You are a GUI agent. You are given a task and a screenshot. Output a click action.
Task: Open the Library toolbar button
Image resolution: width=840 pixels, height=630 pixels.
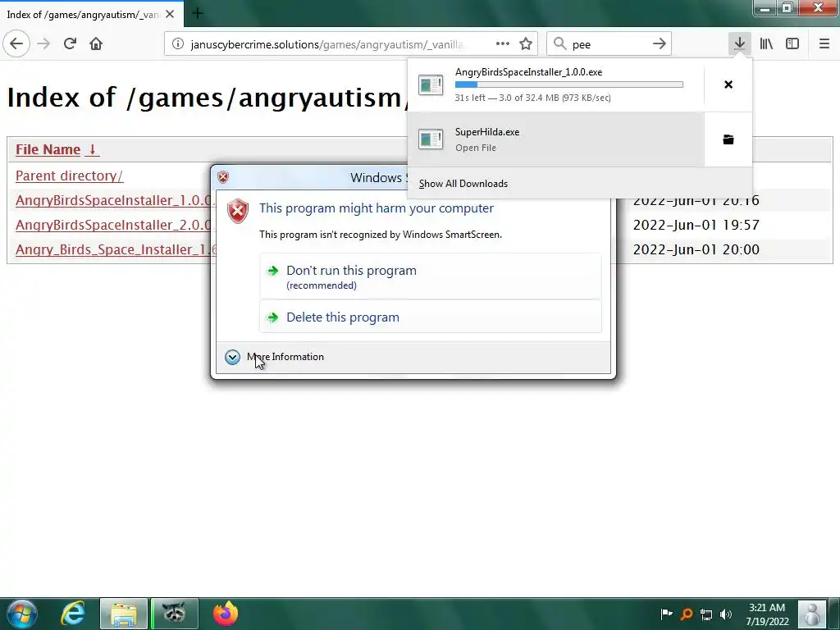[x=766, y=43]
